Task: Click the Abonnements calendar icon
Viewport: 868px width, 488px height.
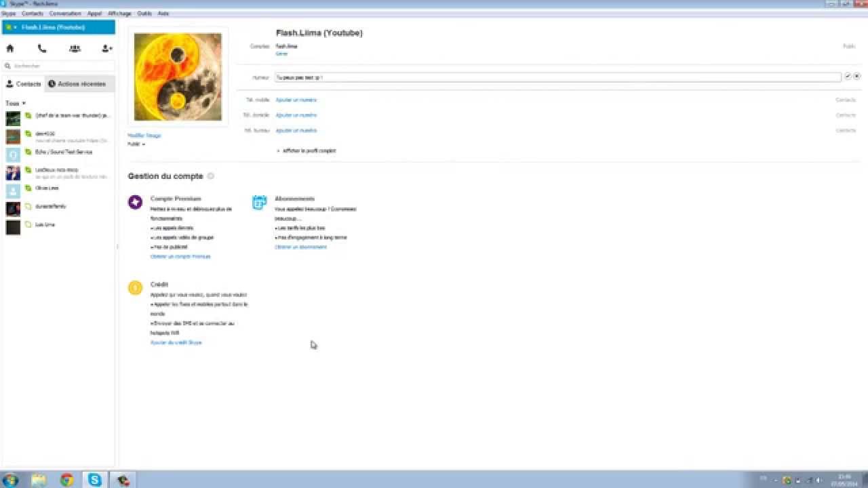Action: (259, 202)
